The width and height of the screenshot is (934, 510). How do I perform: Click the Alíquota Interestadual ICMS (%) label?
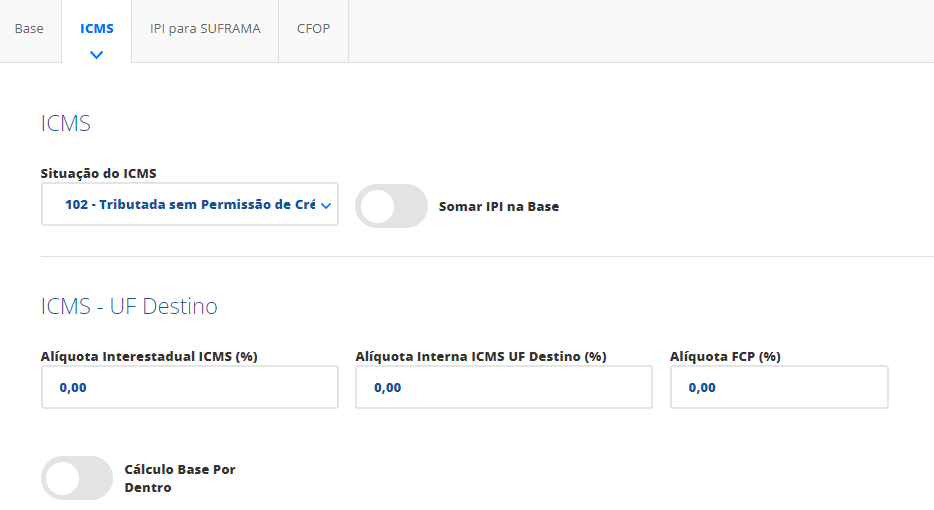[x=149, y=356]
